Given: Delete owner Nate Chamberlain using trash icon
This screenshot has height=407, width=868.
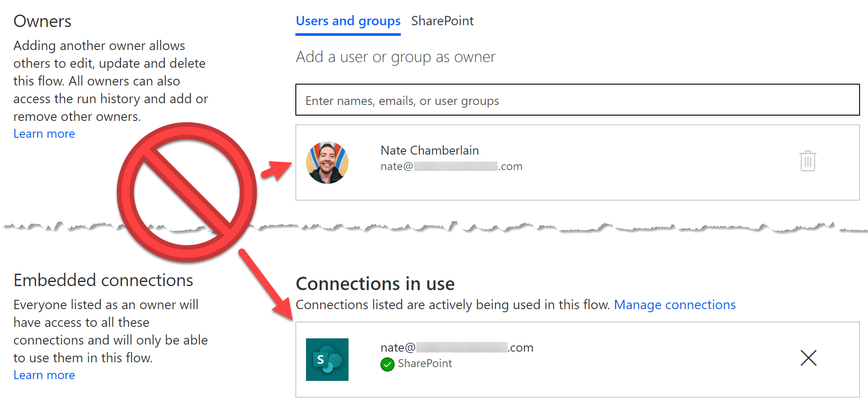Looking at the screenshot, I should pyautogui.click(x=807, y=161).
